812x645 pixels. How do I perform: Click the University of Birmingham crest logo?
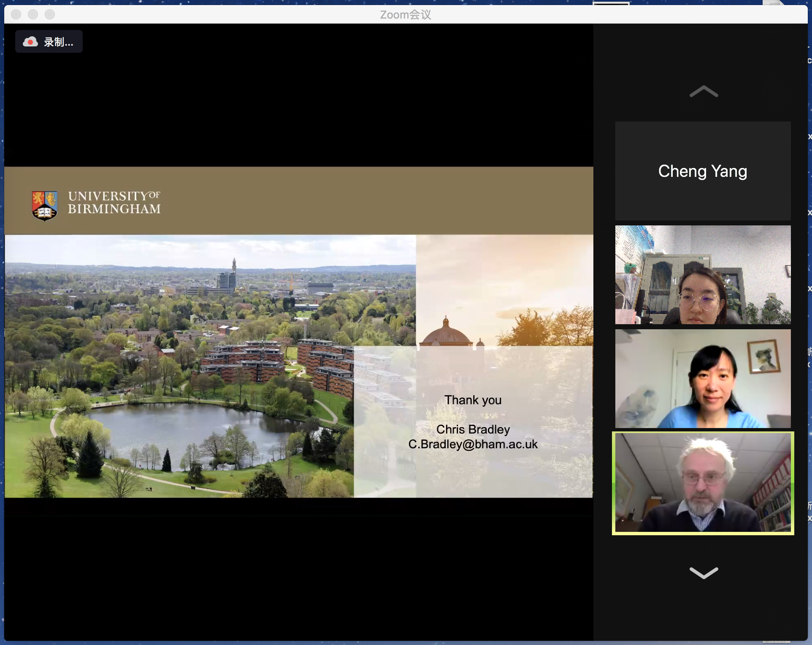click(44, 206)
